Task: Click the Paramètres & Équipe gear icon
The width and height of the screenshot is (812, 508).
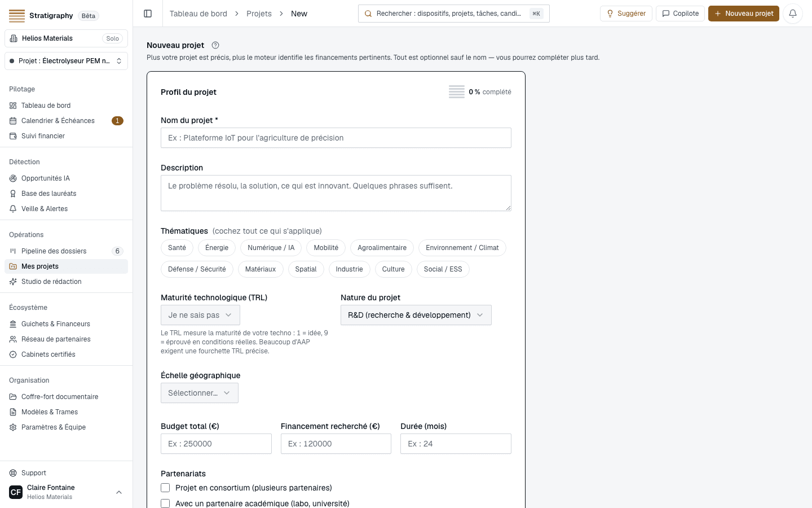Action: click(13, 427)
